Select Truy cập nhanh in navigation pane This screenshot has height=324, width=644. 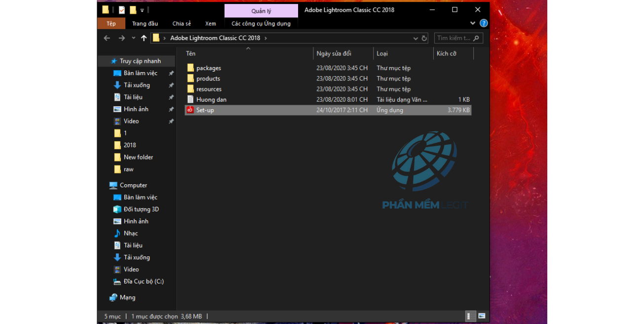pyautogui.click(x=140, y=61)
